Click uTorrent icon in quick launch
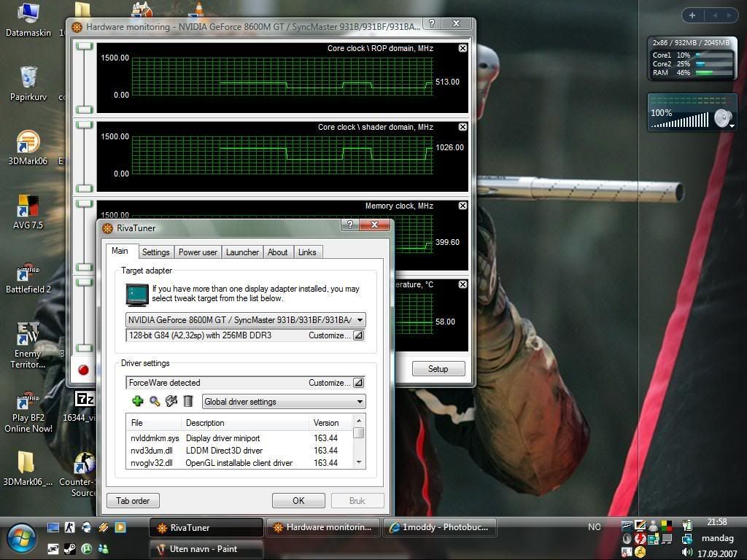The image size is (747, 560). coord(86,548)
